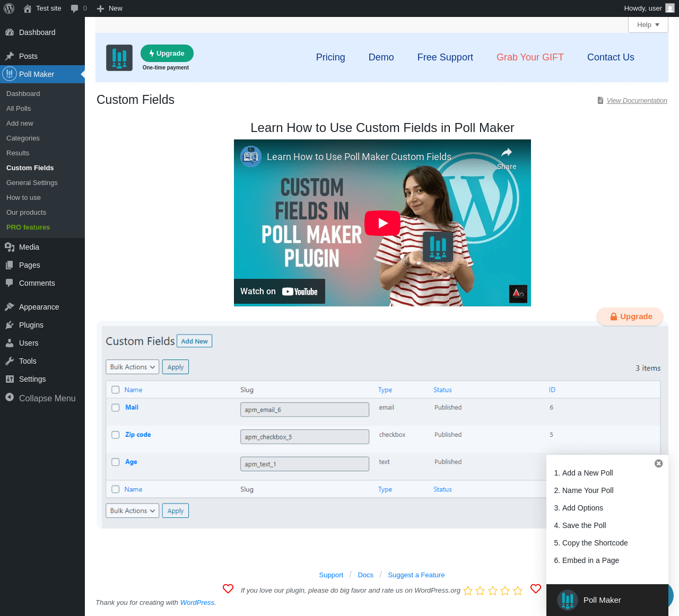This screenshot has height=616, width=679.
Task: Click the Tools wrench icon in sidebar
Action: click(x=10, y=361)
